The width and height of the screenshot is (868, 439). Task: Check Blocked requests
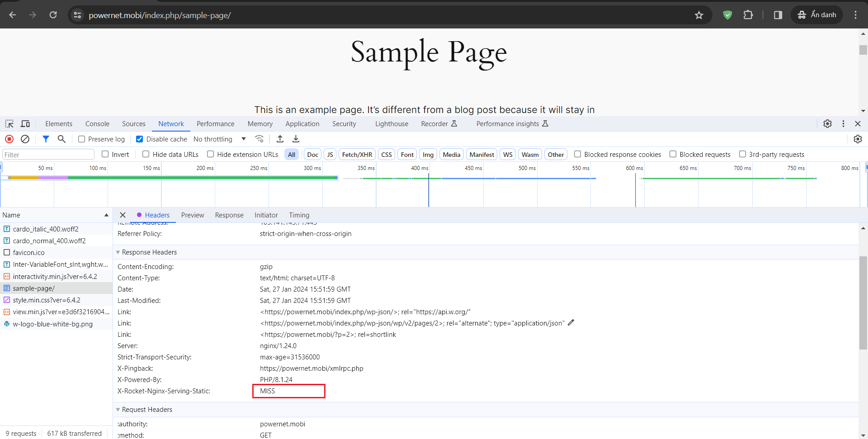(x=673, y=154)
